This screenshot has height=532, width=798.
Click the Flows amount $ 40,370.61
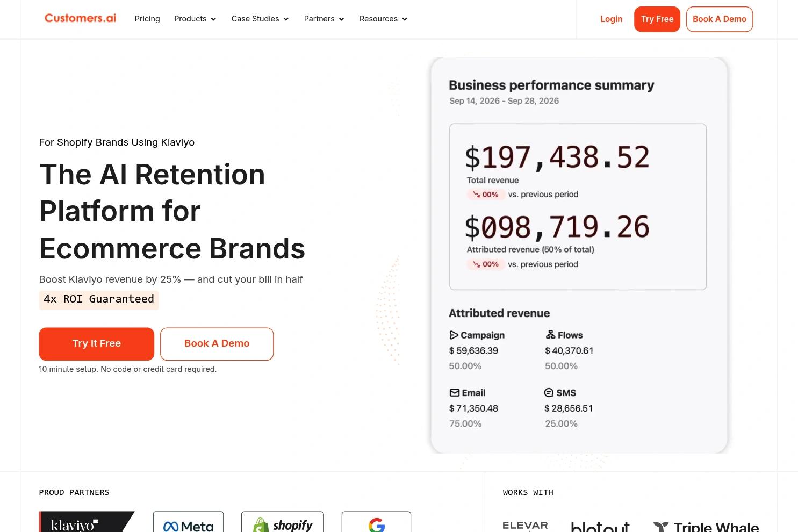[569, 351]
